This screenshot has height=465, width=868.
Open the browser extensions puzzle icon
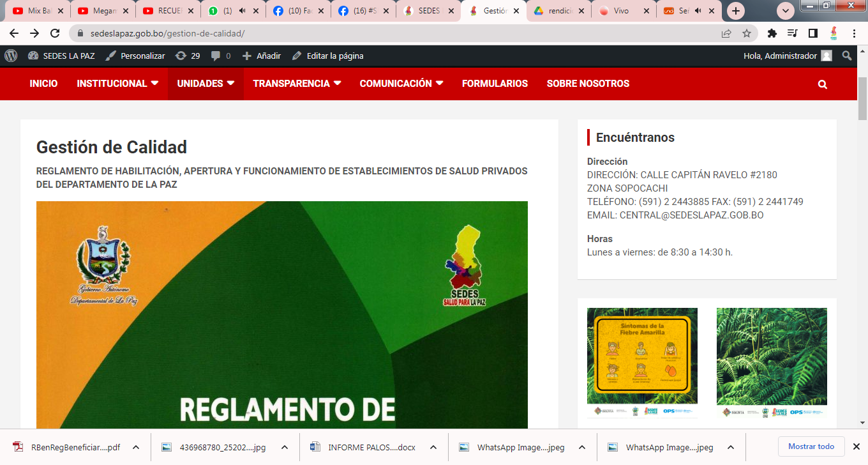click(772, 33)
